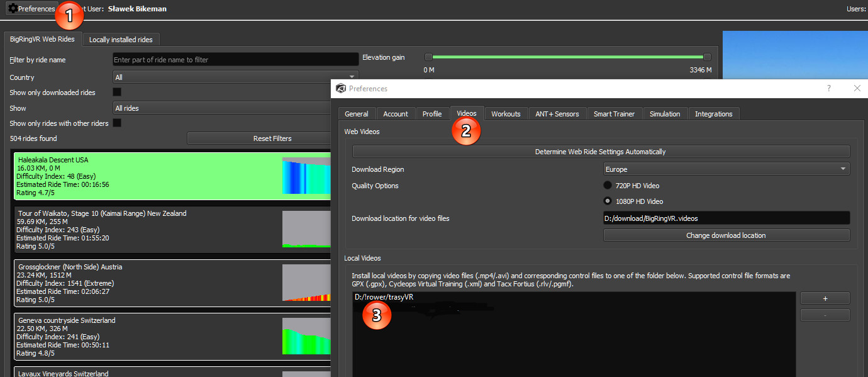Open the Profile preferences tab

click(432, 113)
